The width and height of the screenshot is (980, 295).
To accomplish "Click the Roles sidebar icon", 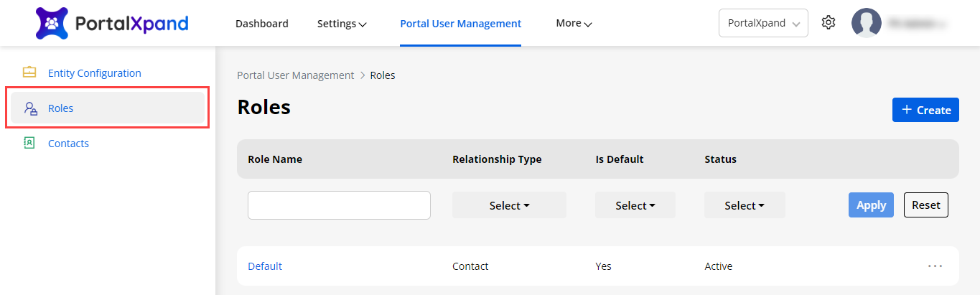I will coord(30,108).
